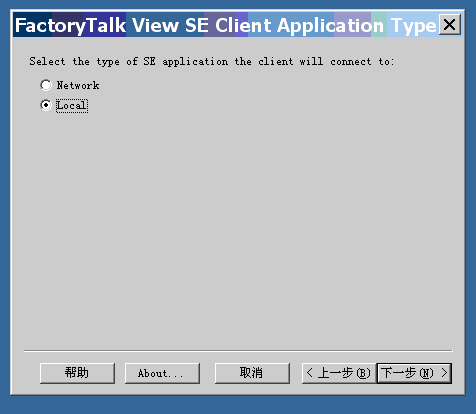Cancel the wizard with 取消 button

point(252,373)
